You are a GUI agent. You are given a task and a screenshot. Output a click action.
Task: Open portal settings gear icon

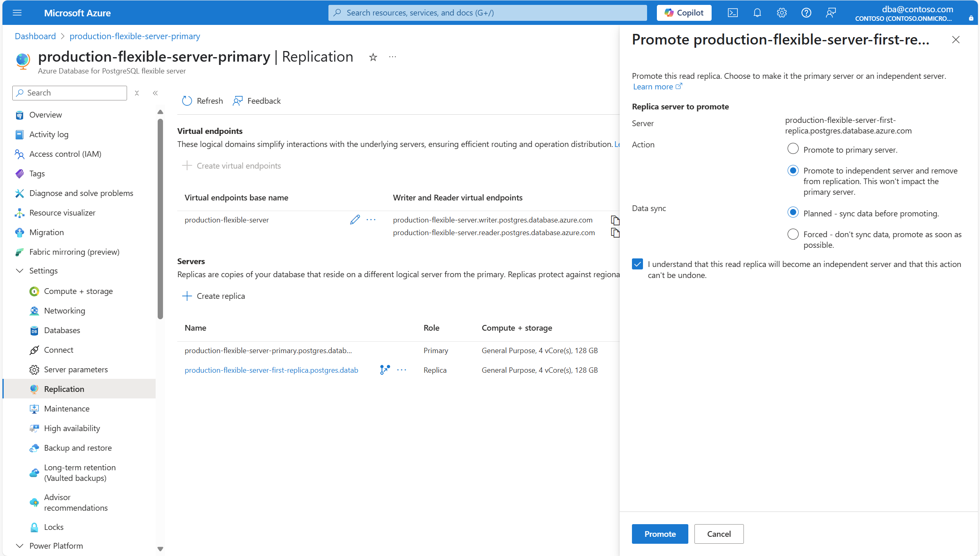tap(781, 13)
